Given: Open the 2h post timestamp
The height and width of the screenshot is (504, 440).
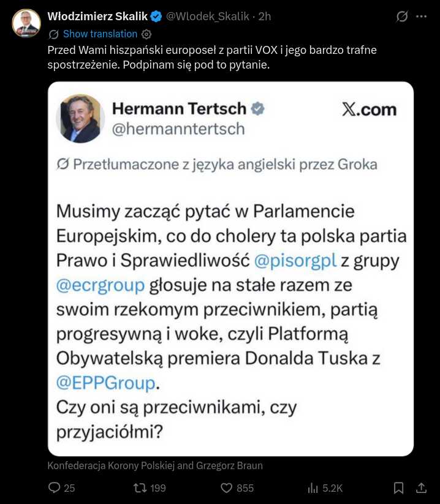Looking at the screenshot, I should click(x=265, y=16).
